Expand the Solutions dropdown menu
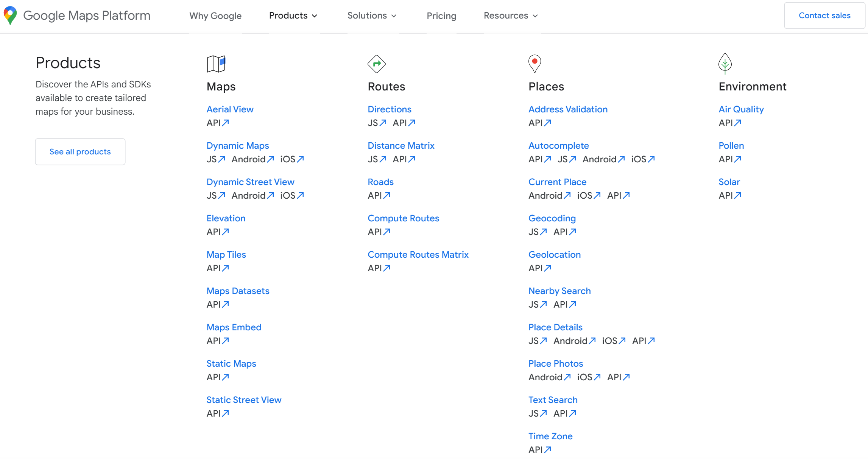 [372, 16]
